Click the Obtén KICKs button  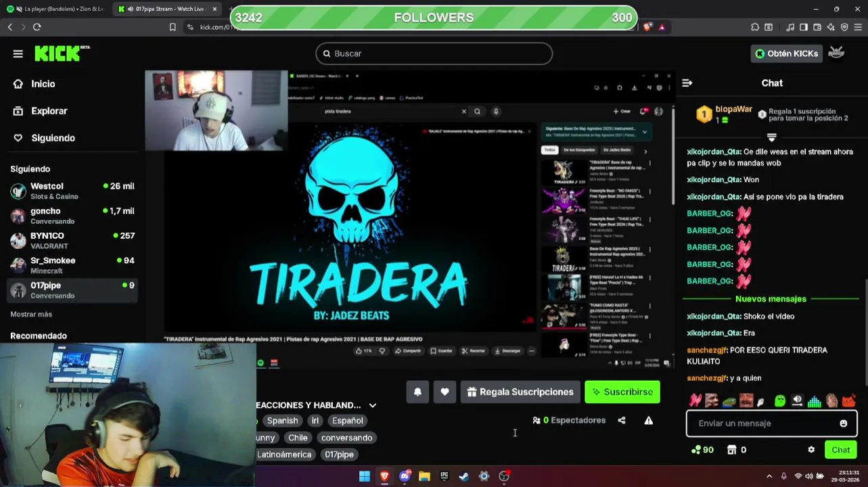pyautogui.click(x=786, y=53)
